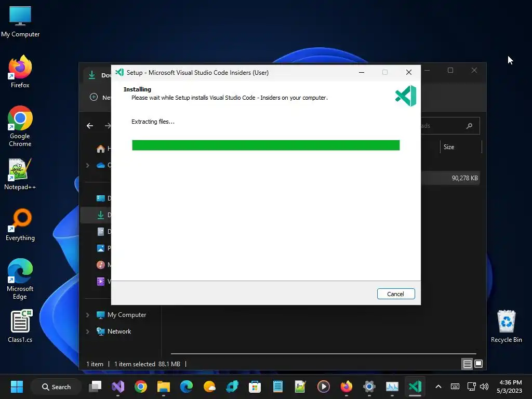
Task: Click the taskbar Search box
Action: click(x=56, y=387)
